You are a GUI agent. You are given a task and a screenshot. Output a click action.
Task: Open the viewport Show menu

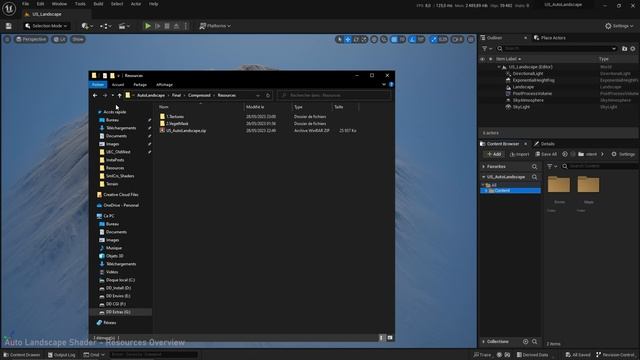78,40
